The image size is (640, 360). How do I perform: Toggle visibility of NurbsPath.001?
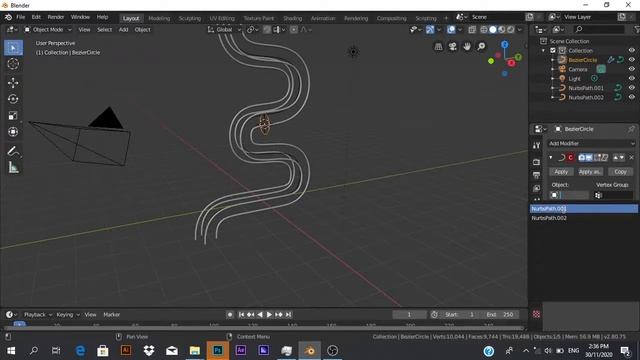[631, 88]
